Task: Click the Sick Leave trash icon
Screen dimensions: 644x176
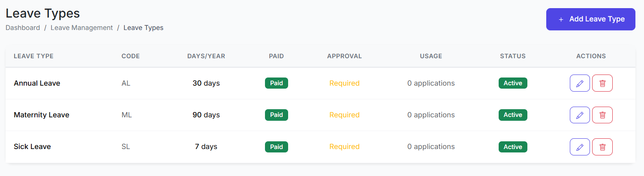Action: pos(602,146)
